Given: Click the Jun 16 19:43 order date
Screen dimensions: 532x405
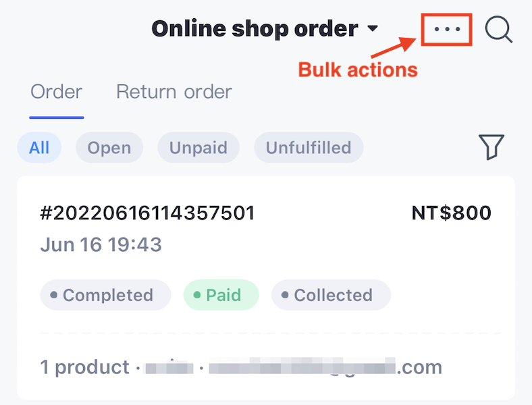Looking at the screenshot, I should (x=101, y=244).
